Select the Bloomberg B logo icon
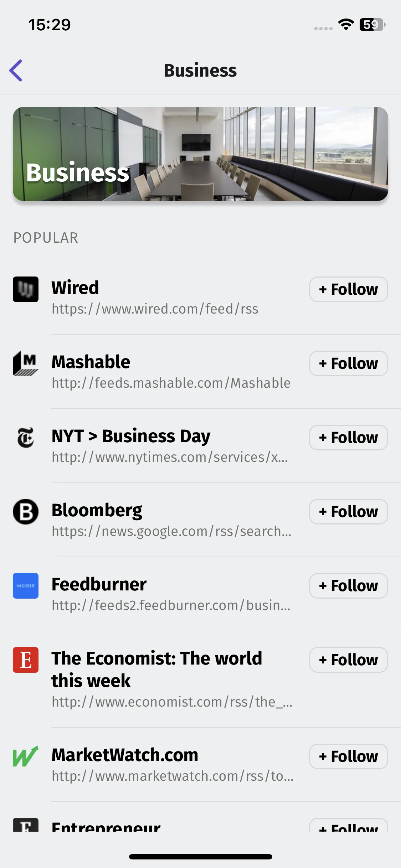401x868 pixels. point(26,512)
